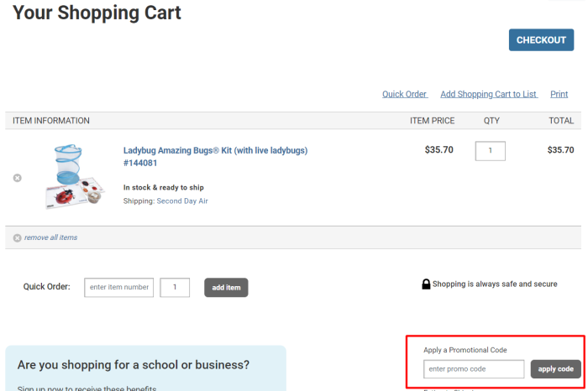Click Shopping is always safe and secure text

(495, 284)
